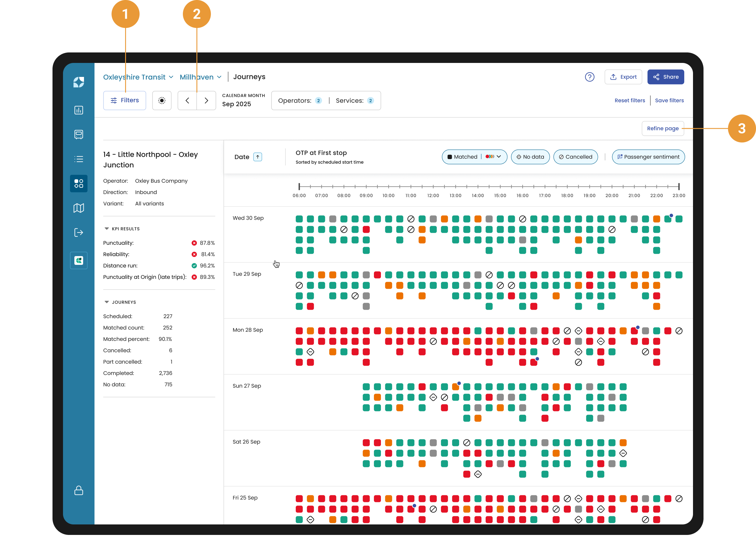The height and width of the screenshot is (539, 756).
Task: Go to next calendar month
Action: (x=206, y=101)
